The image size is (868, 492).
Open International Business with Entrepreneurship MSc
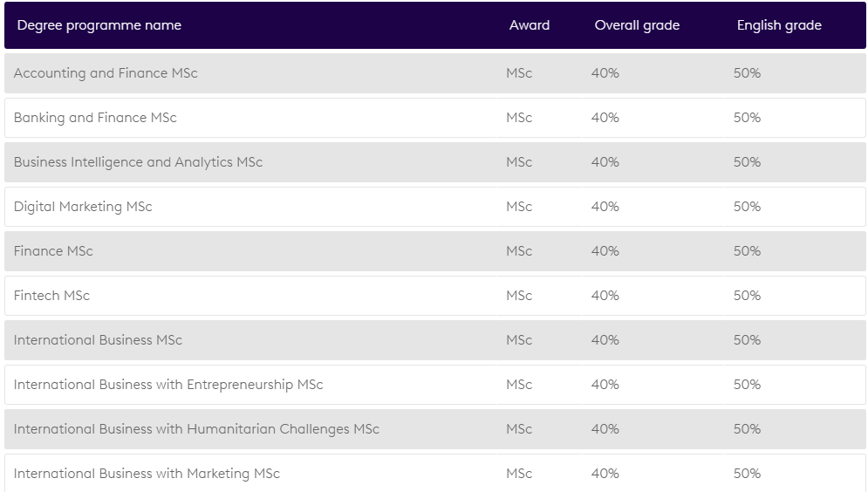pyautogui.click(x=168, y=385)
